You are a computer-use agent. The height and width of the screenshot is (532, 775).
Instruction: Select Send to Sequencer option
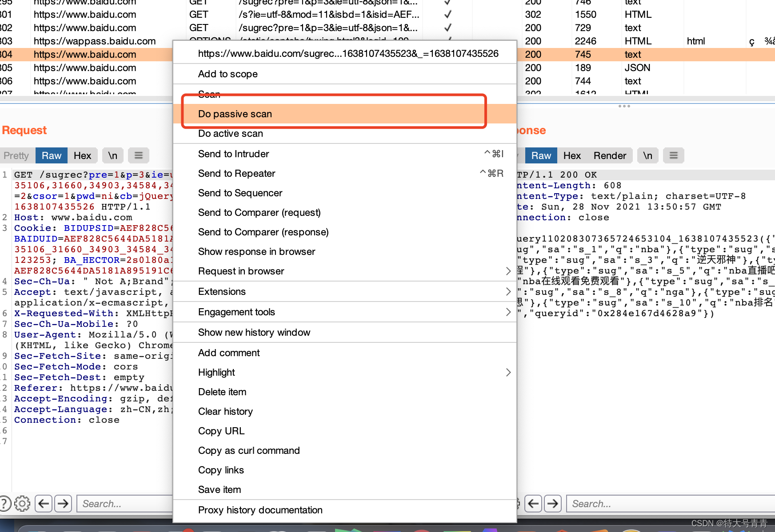(345, 193)
